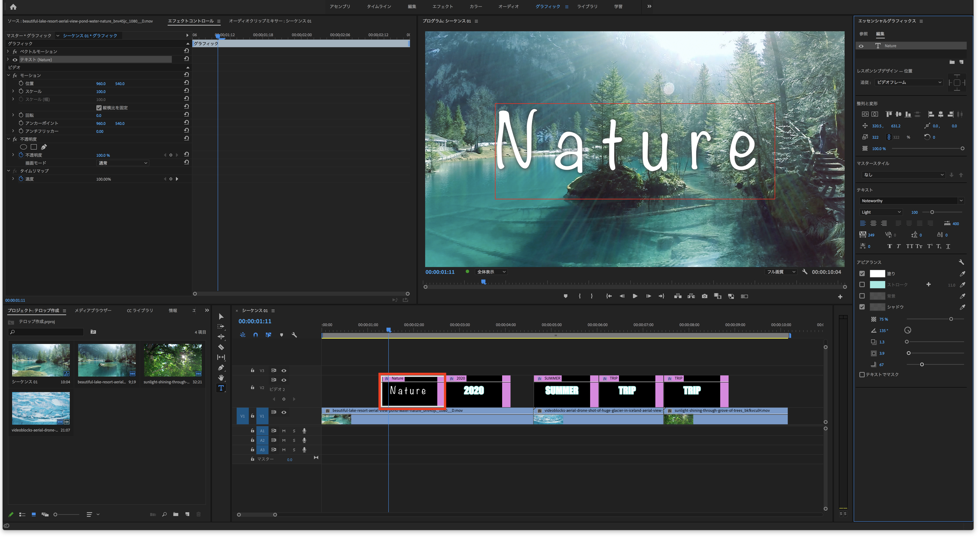Export frame with camera icon
Viewport: 980px width, 538px height.
click(705, 296)
